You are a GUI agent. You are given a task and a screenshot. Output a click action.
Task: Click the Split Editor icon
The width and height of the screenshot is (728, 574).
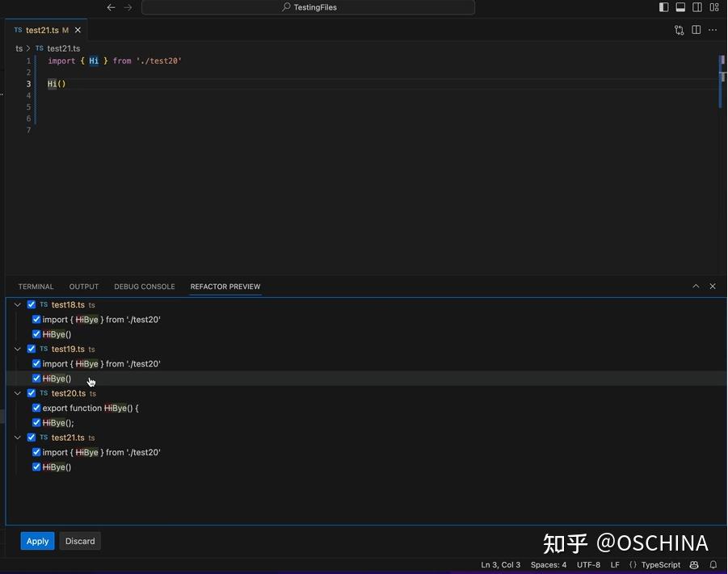point(696,30)
